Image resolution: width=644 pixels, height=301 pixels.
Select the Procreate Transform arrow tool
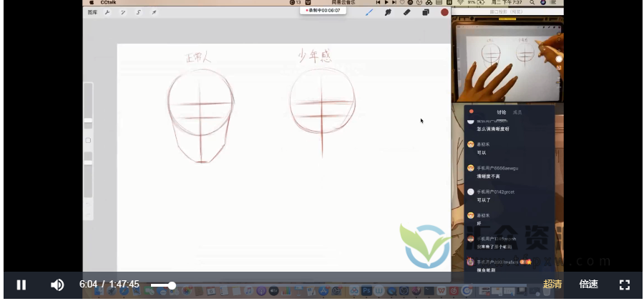pos(154,12)
